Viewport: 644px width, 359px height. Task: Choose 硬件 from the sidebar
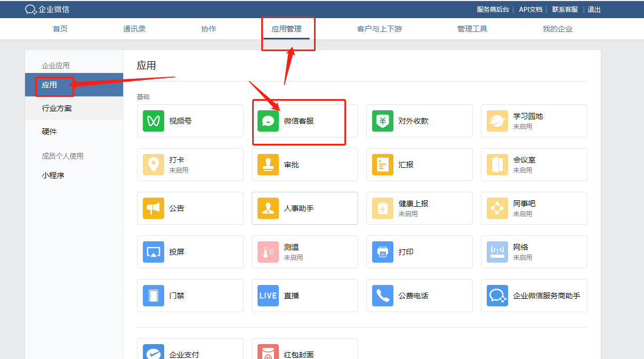pos(74,132)
